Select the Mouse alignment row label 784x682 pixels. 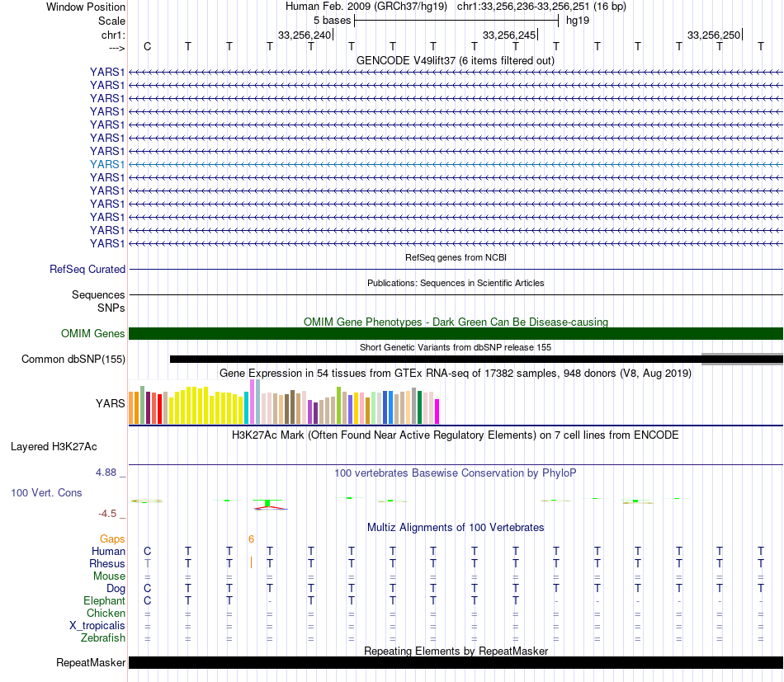pos(109,576)
